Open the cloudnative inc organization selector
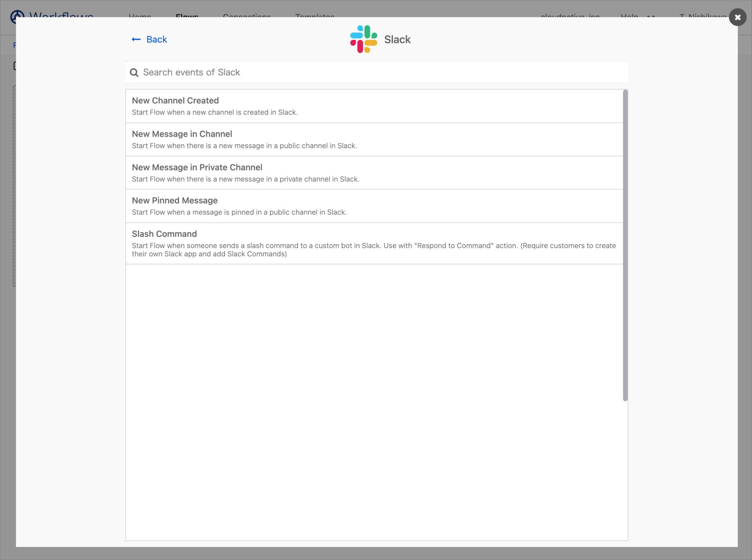The image size is (752, 560). 569,17
